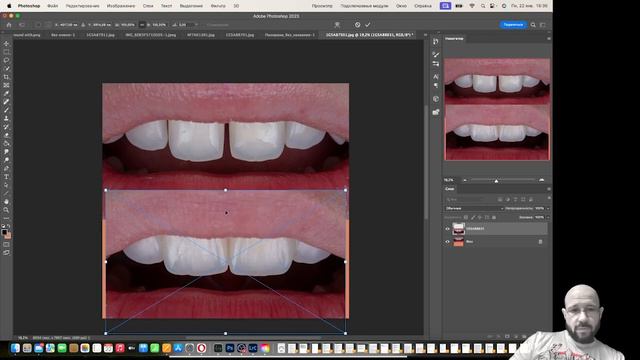Click the blue Share button
The image size is (640, 360).
pyautogui.click(x=513, y=25)
